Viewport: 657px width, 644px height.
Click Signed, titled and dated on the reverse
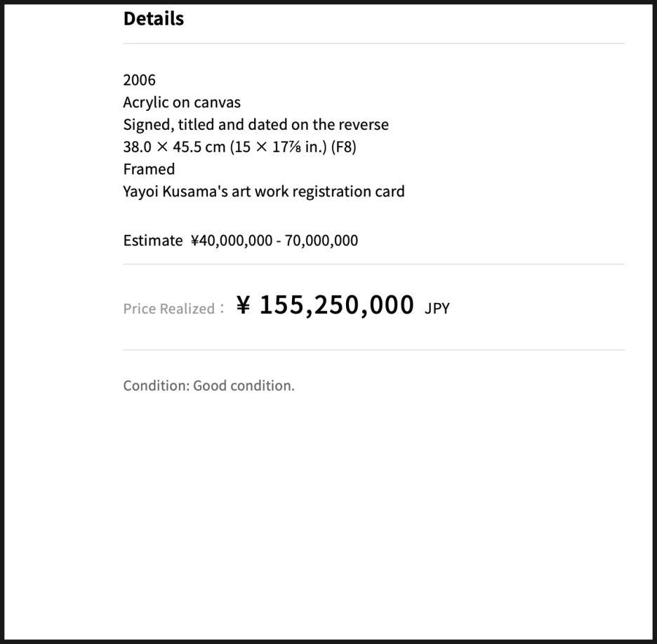[x=255, y=124]
